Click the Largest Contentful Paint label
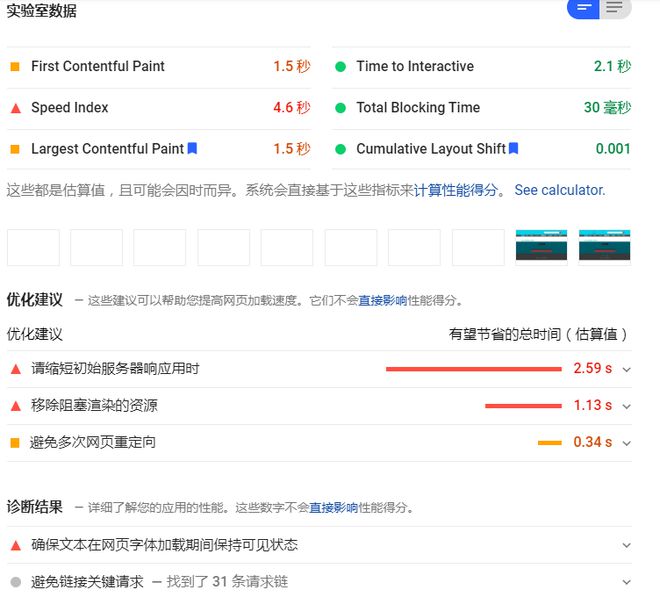The height and width of the screenshot is (597, 660). (107, 149)
